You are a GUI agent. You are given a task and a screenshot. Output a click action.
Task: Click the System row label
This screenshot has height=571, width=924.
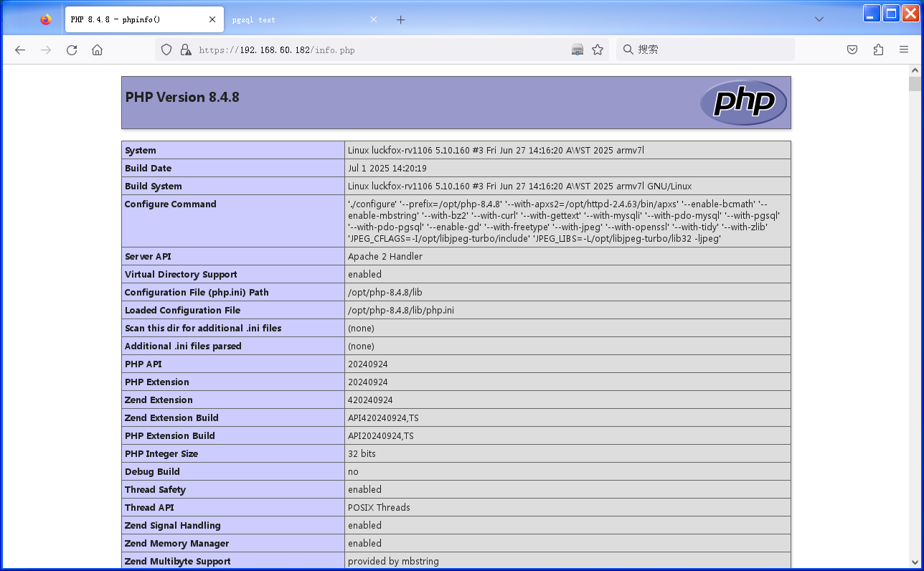(x=141, y=150)
